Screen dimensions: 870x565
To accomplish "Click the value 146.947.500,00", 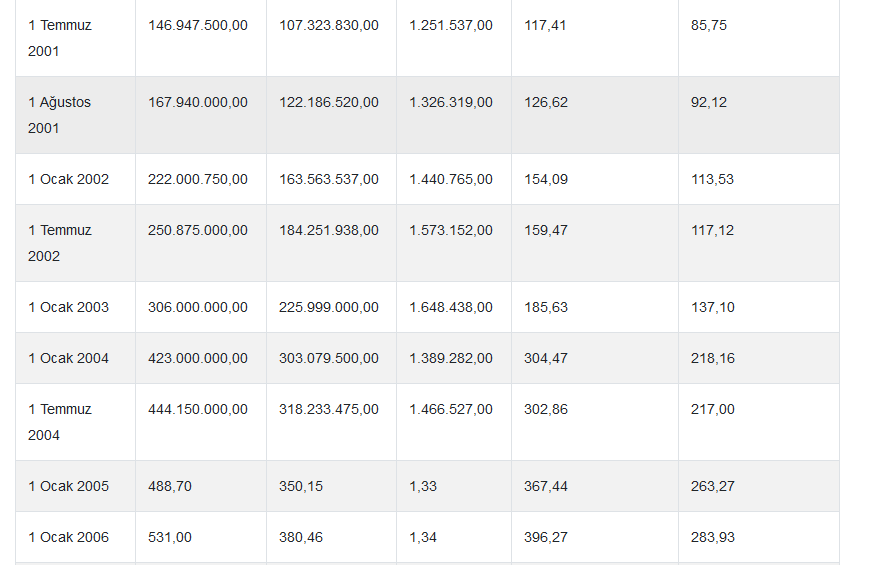I will point(198,25).
